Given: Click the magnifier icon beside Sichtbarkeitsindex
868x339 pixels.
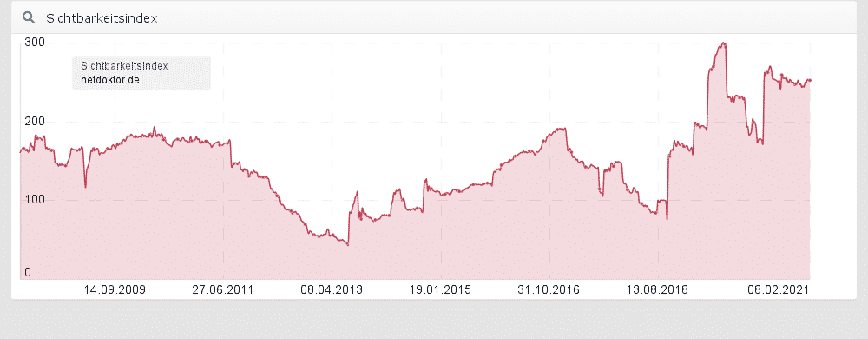Looking at the screenshot, I should coord(29,17).
